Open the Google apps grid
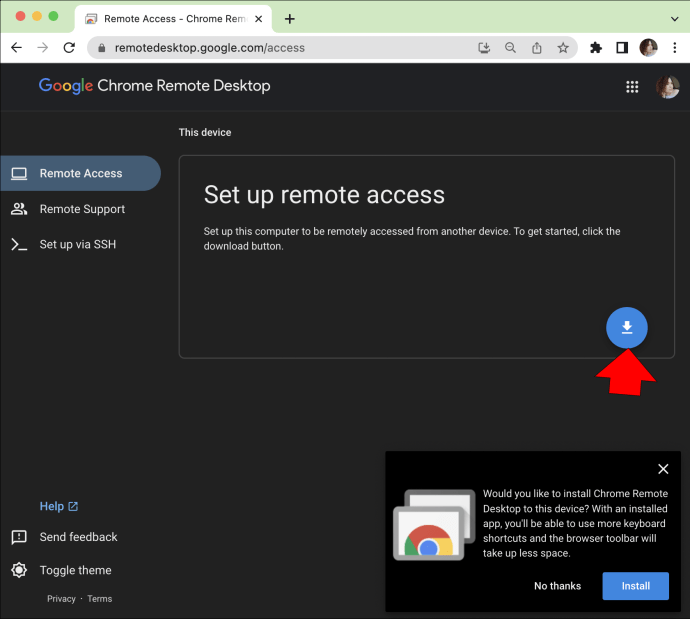The height and width of the screenshot is (619, 690). point(632,87)
